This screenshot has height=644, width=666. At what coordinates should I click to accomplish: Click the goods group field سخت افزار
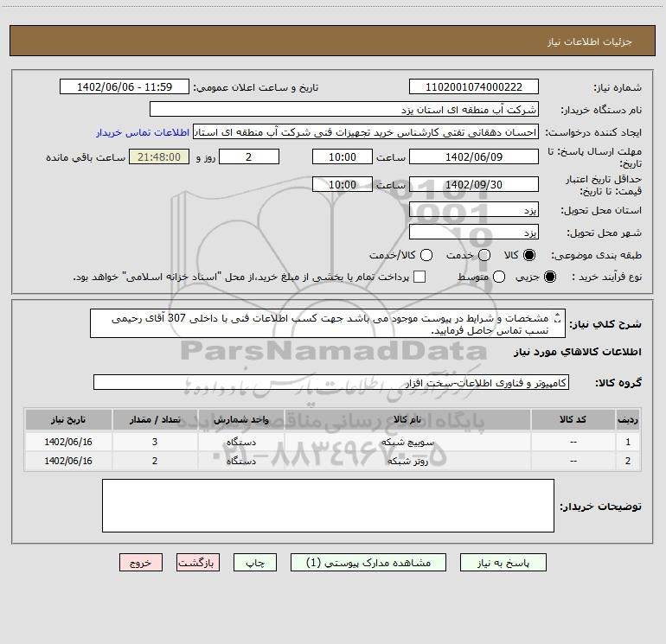(331, 382)
